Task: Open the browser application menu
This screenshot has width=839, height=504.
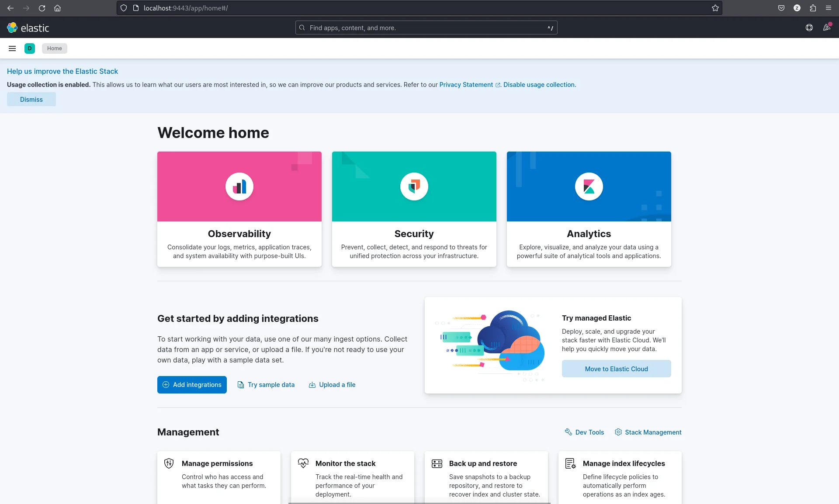Action: 829,8
